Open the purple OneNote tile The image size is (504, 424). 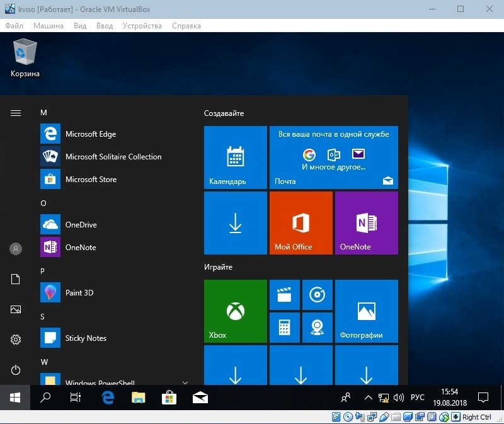pos(367,223)
